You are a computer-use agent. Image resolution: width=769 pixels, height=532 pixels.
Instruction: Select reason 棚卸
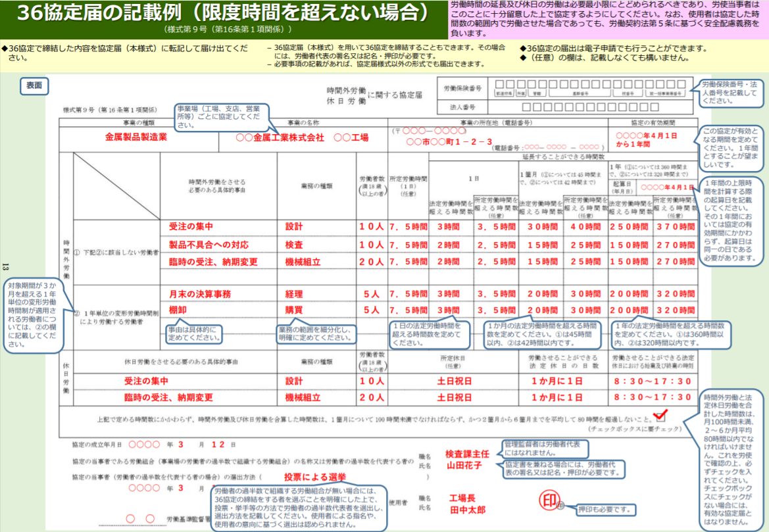tap(178, 310)
